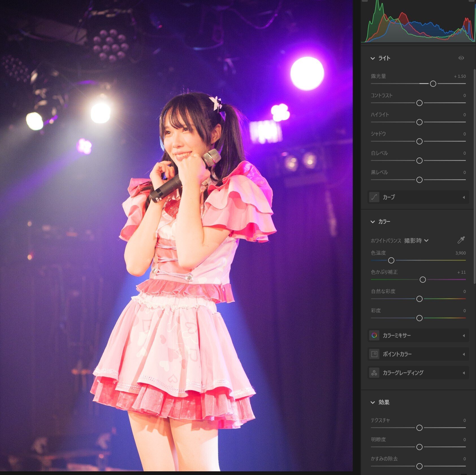Open the ホワイトバランス 撮影時 dropdown

click(x=416, y=241)
